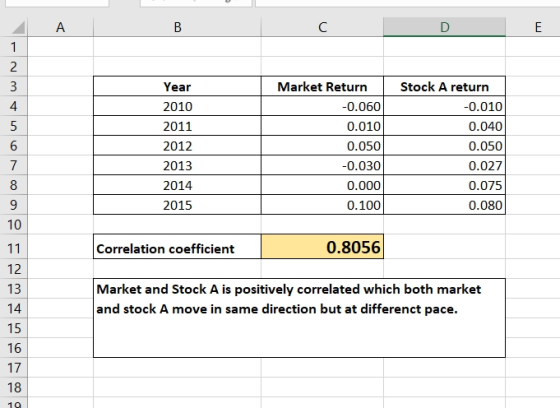This screenshot has height=408, width=560.
Task: Click Stock A return value 0.080
Action: (x=444, y=205)
